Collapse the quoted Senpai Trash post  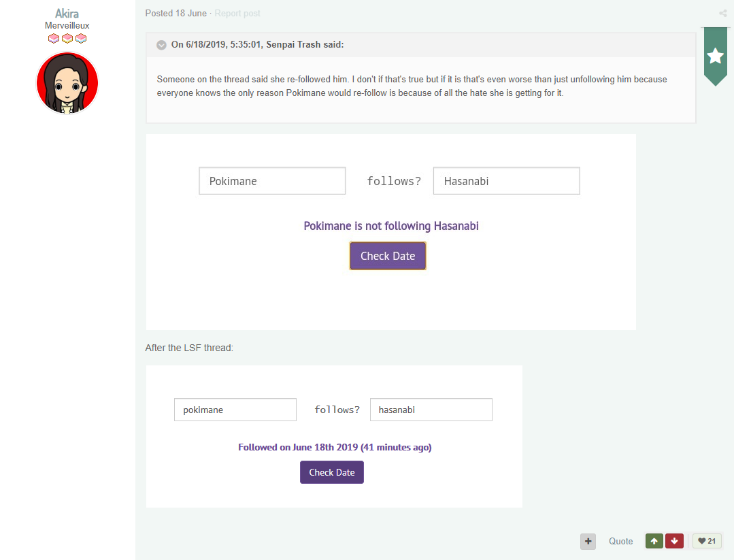(x=161, y=45)
